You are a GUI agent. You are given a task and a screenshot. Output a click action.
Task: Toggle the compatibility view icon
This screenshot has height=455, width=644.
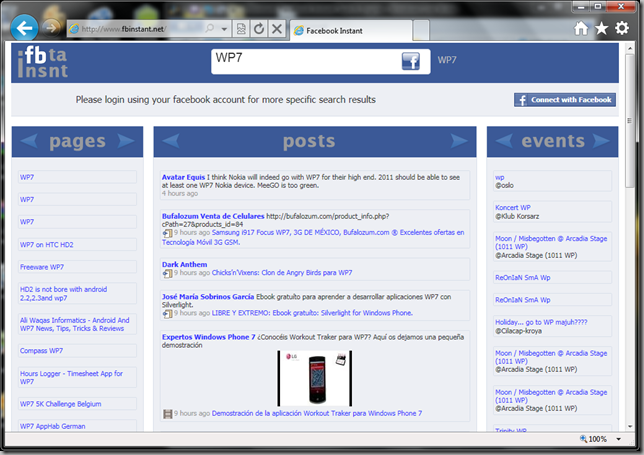coord(241,29)
